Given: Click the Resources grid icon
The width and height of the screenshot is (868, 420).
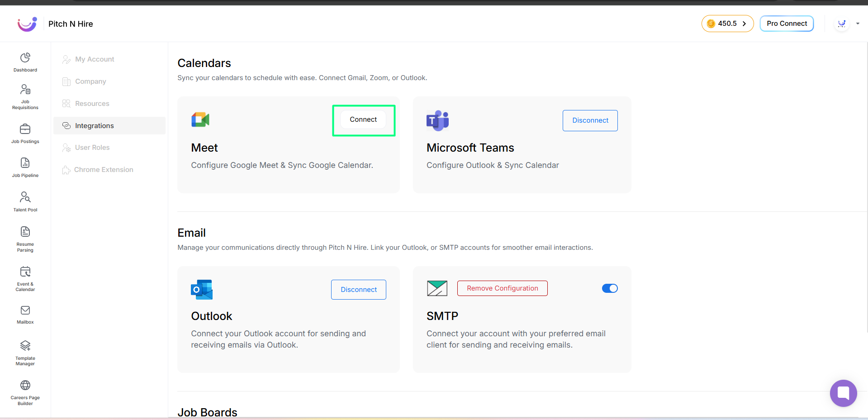Looking at the screenshot, I should [66, 104].
